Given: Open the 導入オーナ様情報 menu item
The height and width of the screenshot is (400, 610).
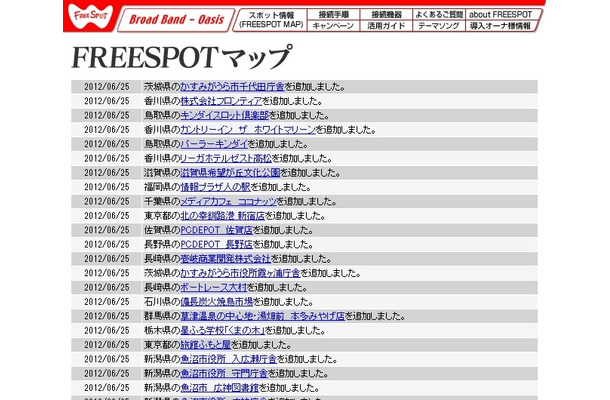Looking at the screenshot, I should pos(500,26).
